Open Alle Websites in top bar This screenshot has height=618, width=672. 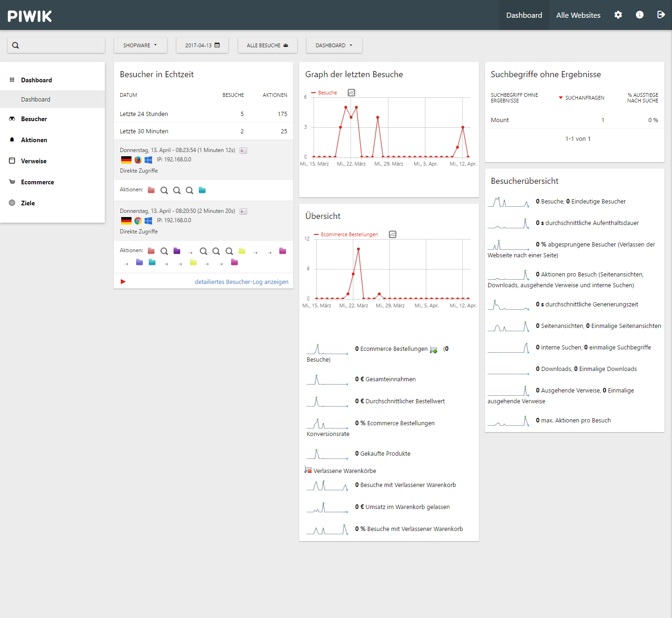(x=578, y=15)
